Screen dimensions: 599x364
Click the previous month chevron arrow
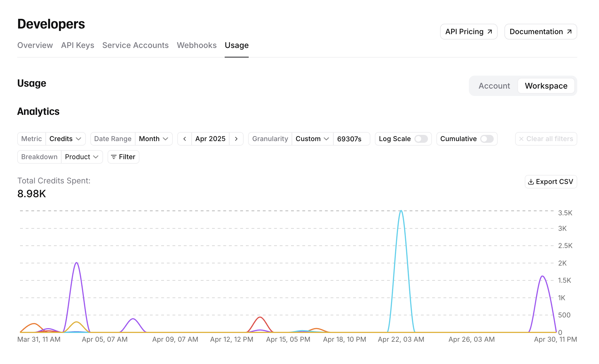pos(185,139)
